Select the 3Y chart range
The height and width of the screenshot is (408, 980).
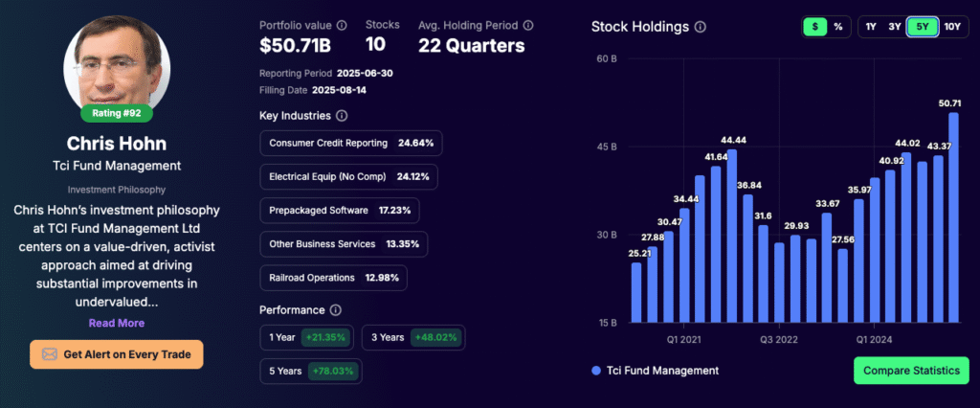[895, 27]
